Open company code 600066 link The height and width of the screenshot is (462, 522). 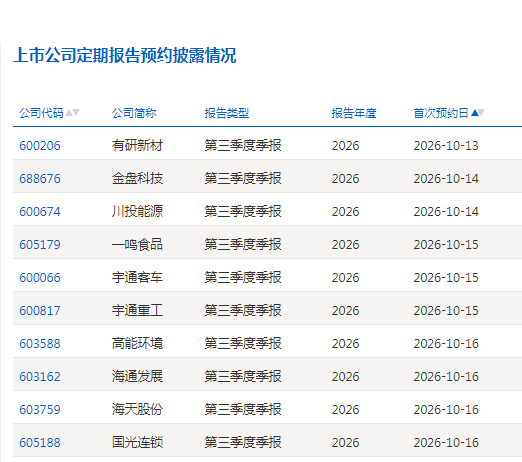(40, 278)
